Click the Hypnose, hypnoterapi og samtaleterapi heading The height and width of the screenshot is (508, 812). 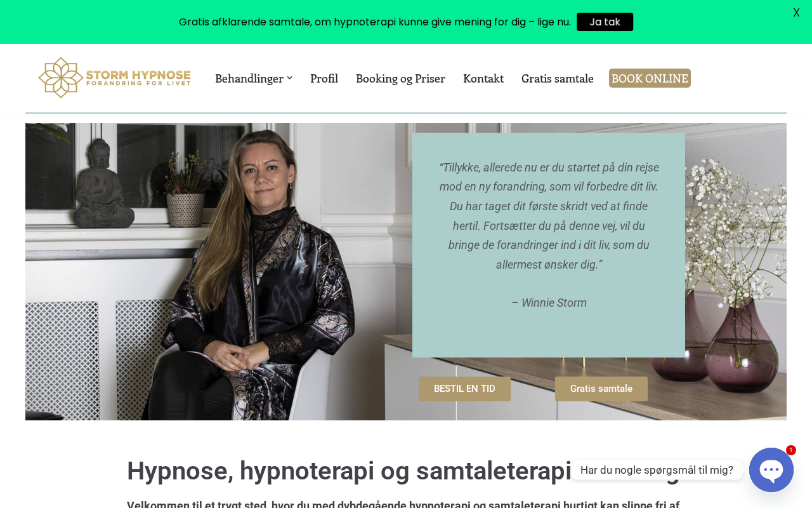tap(349, 471)
